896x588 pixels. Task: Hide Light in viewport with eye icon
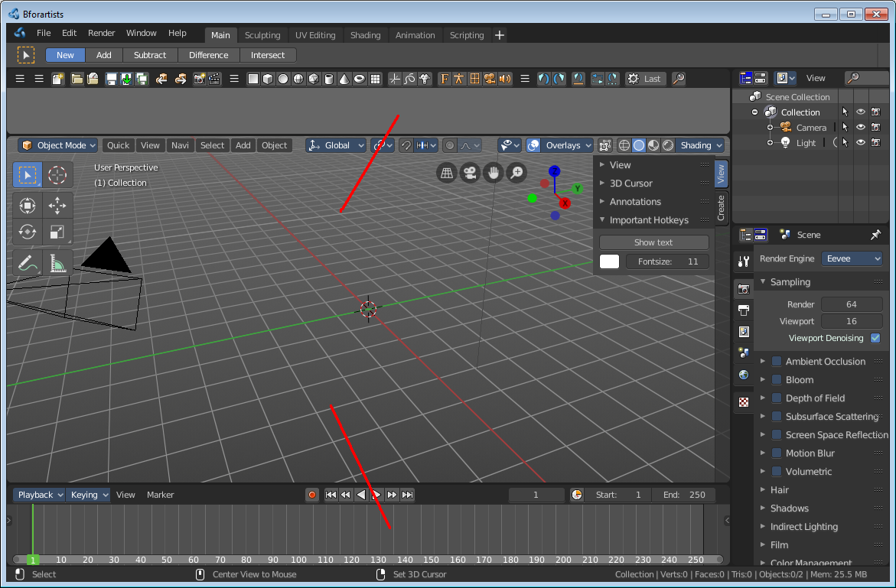pos(861,143)
